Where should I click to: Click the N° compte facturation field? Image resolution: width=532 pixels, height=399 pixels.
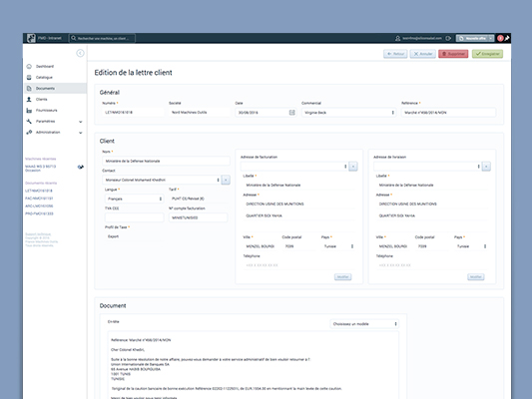(199, 217)
